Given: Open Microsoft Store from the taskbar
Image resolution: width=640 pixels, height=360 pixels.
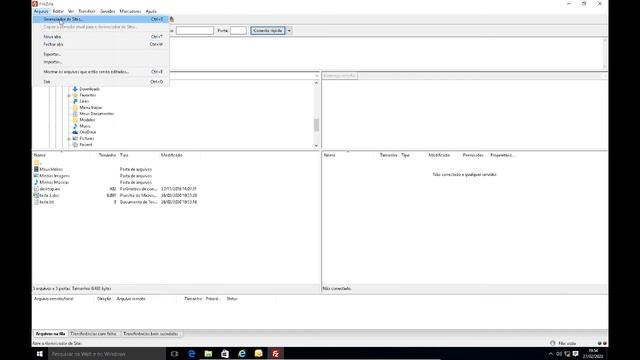Looking at the screenshot, I should 225,354.
